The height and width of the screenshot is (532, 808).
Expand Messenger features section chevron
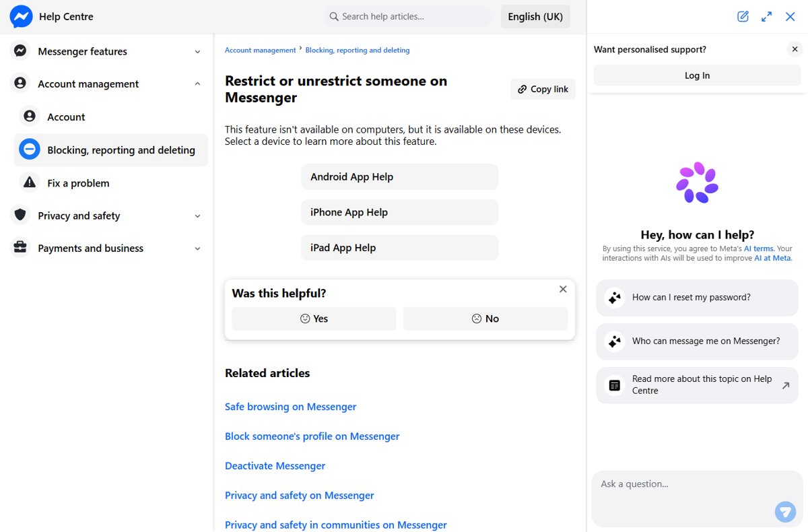click(197, 52)
